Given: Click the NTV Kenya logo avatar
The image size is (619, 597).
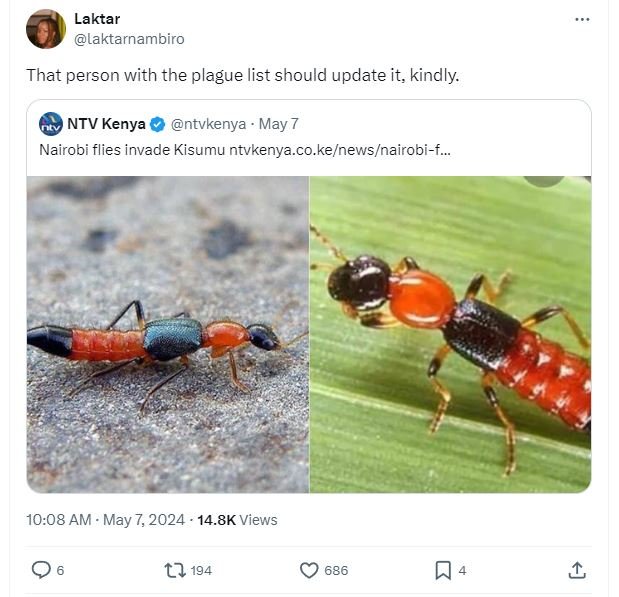Looking at the screenshot, I should click(x=50, y=125).
